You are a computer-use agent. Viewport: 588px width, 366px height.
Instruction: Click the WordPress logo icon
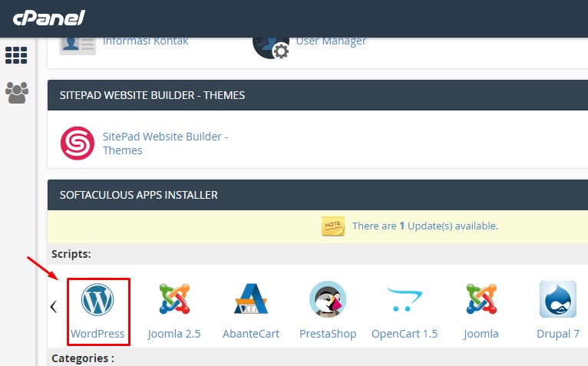click(x=97, y=299)
